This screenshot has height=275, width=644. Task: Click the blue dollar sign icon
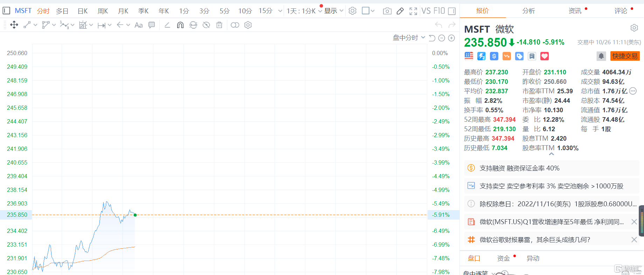[494, 56]
